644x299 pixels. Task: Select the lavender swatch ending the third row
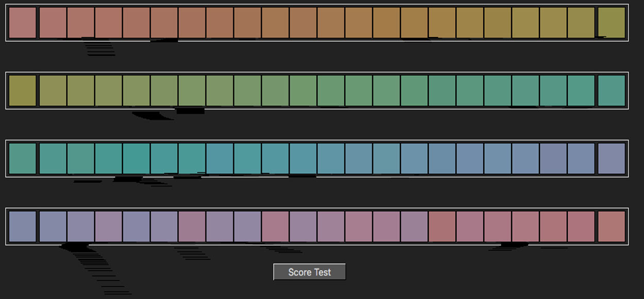[612, 159]
